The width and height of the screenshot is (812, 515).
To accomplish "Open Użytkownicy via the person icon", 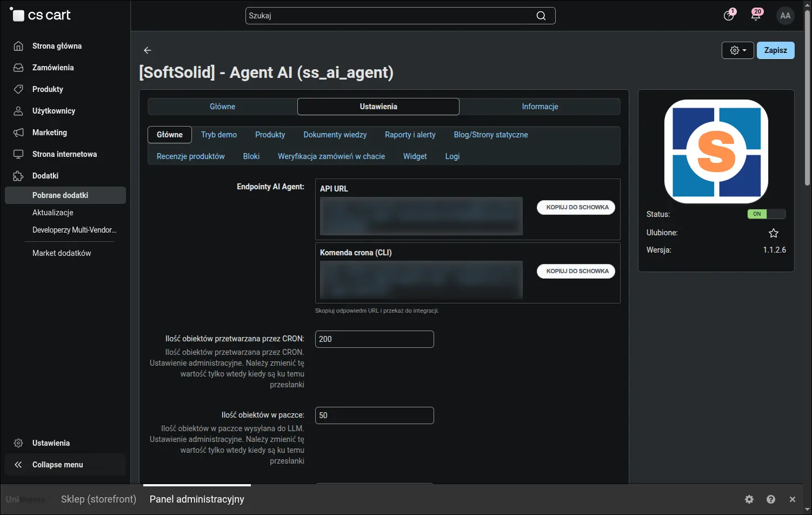I will coord(18,111).
